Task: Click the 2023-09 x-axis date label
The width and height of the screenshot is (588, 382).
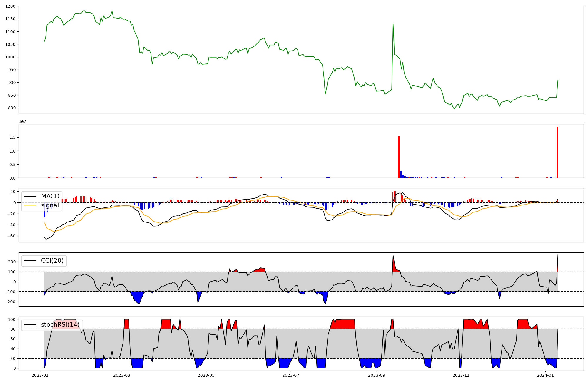Action: click(x=376, y=375)
